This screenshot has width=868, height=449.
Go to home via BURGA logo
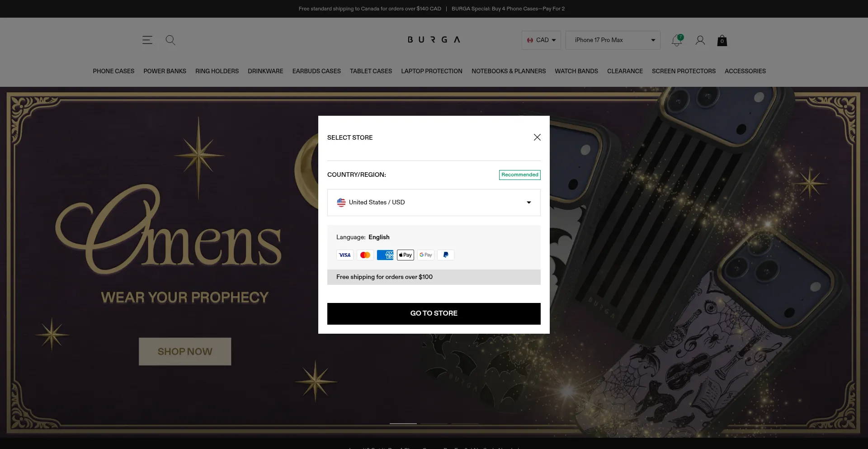click(434, 40)
